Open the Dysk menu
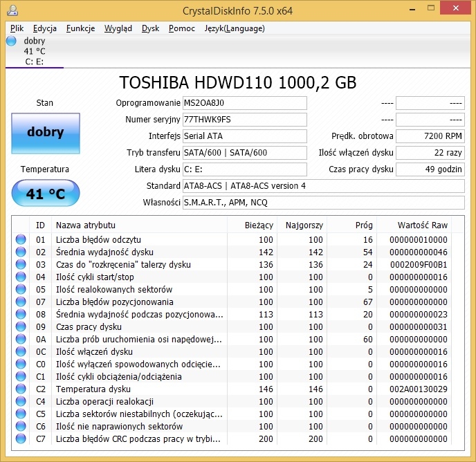The image size is (476, 462). point(150,28)
